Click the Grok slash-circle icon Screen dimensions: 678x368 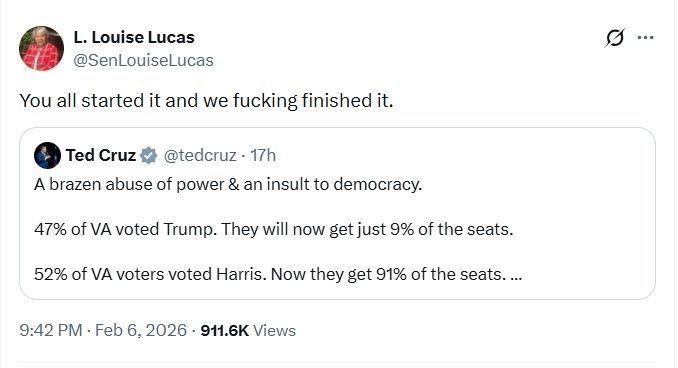(615, 38)
